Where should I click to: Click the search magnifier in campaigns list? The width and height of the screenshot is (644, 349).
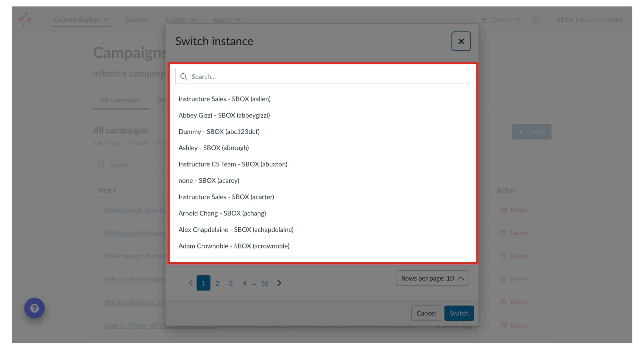coord(101,165)
